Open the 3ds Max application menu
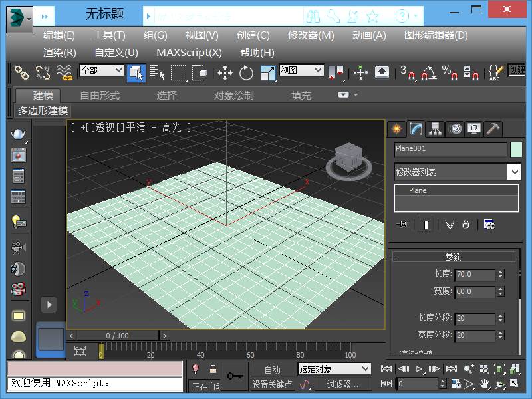532x399 pixels. (19, 19)
